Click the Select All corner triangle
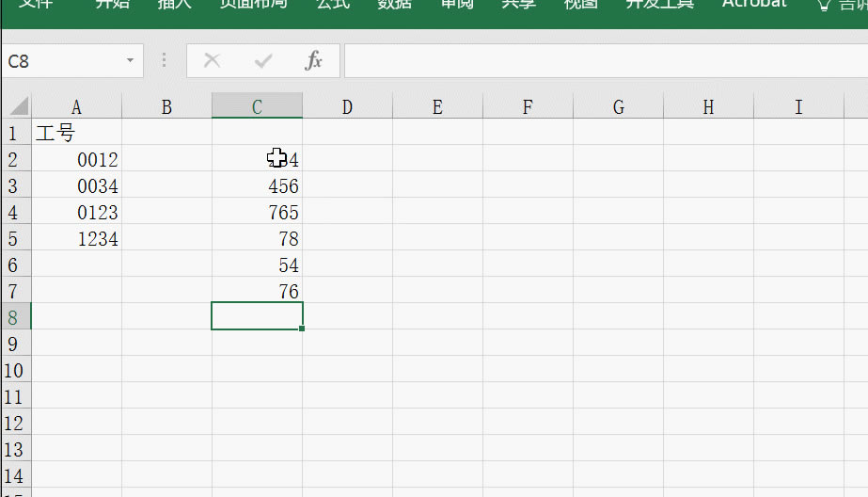This screenshot has height=497, width=868. [19, 105]
